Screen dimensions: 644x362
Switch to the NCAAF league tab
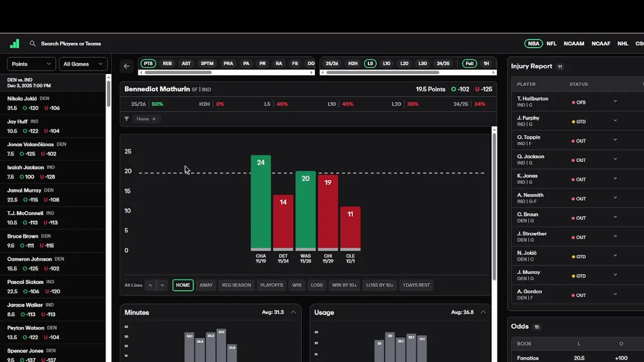click(x=601, y=44)
